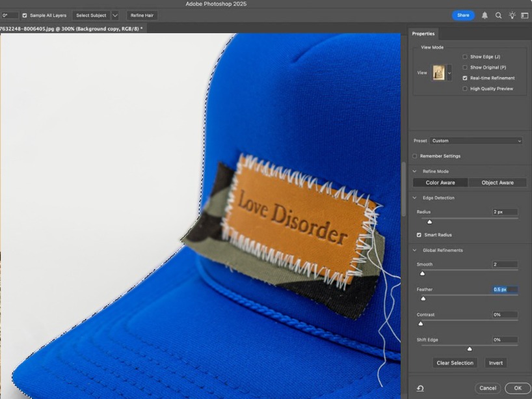
Task: Enable the Show Edge (J) checkbox
Action: (x=465, y=57)
